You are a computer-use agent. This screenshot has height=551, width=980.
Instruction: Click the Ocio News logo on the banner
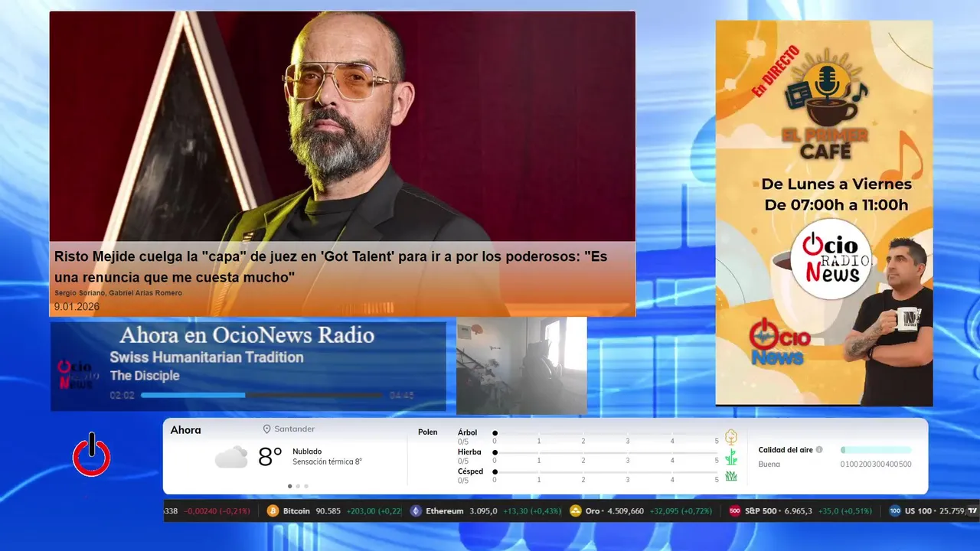pyautogui.click(x=779, y=341)
